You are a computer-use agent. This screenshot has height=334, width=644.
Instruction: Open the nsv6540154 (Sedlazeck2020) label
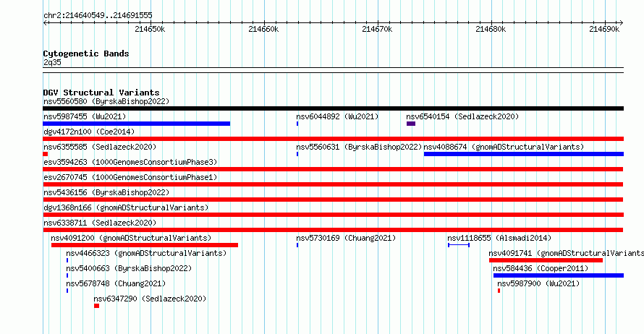pos(462,116)
